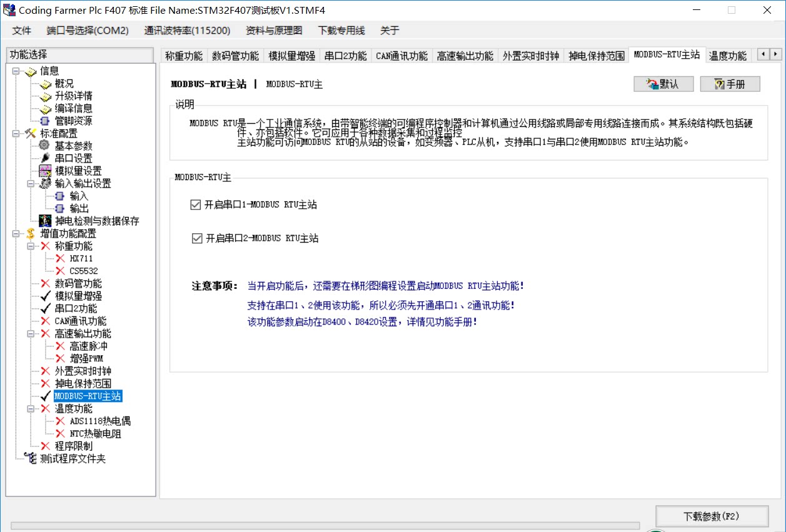Switch to the 串口2功能 tab

tap(345, 56)
